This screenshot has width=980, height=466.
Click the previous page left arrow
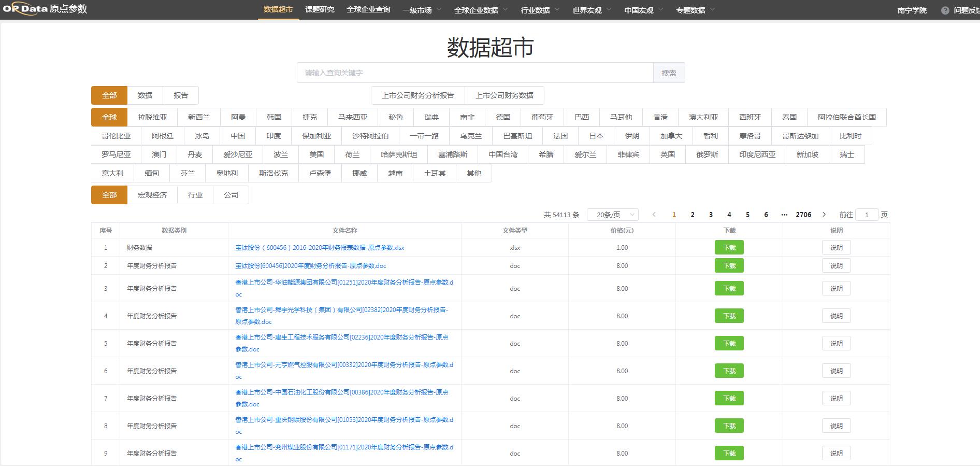coord(654,215)
